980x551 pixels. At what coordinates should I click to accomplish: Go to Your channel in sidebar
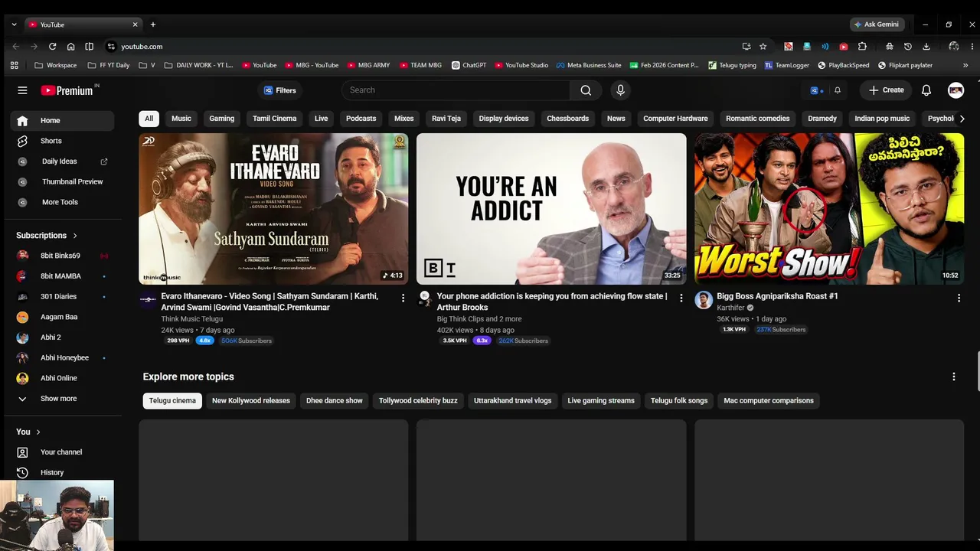[x=62, y=452]
